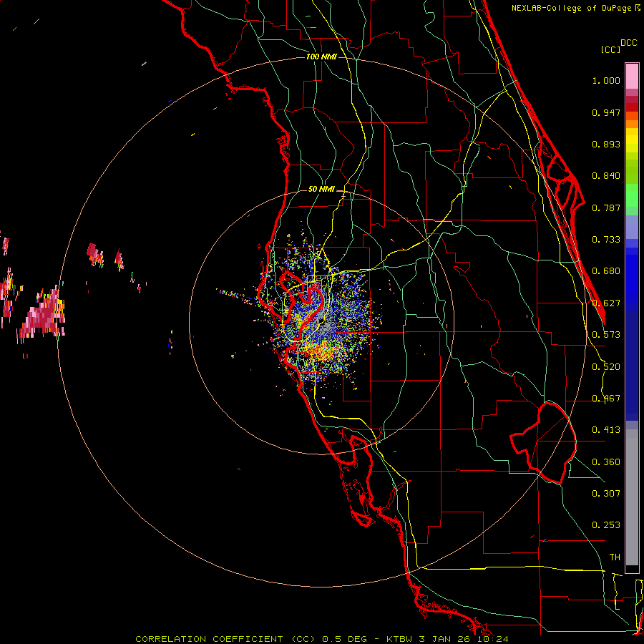Select the 0.787 scale value
Viewport: 644px width, 644px height.
(x=606, y=208)
